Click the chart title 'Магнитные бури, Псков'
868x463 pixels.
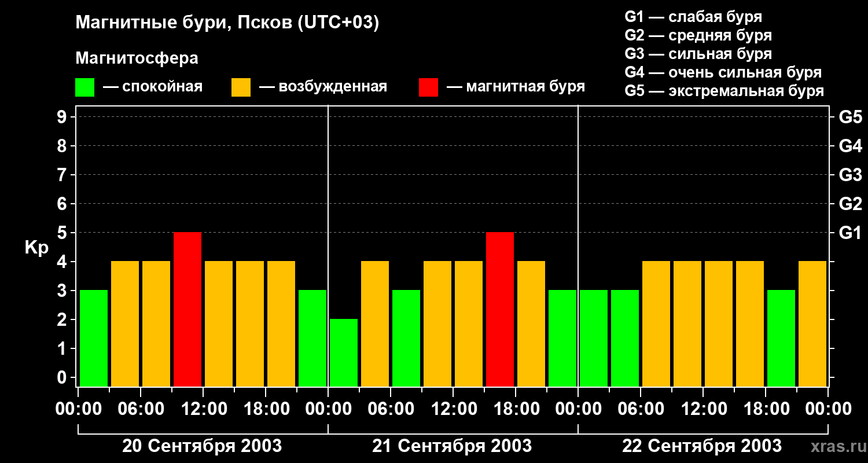pos(227,23)
